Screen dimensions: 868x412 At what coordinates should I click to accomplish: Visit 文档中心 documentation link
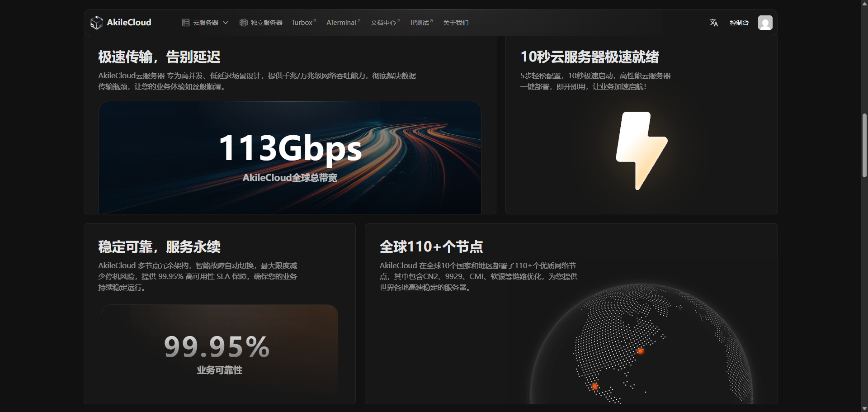[x=385, y=23]
